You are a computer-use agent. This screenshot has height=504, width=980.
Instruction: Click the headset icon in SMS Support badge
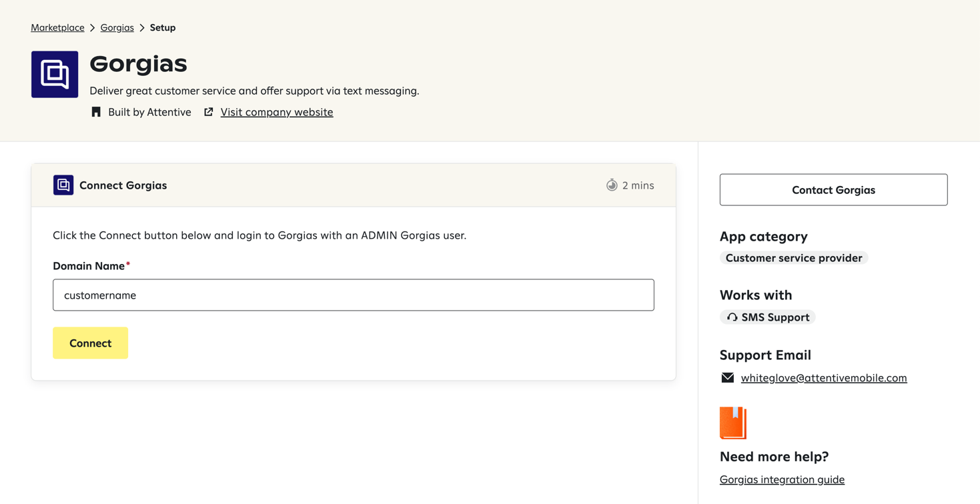click(732, 317)
